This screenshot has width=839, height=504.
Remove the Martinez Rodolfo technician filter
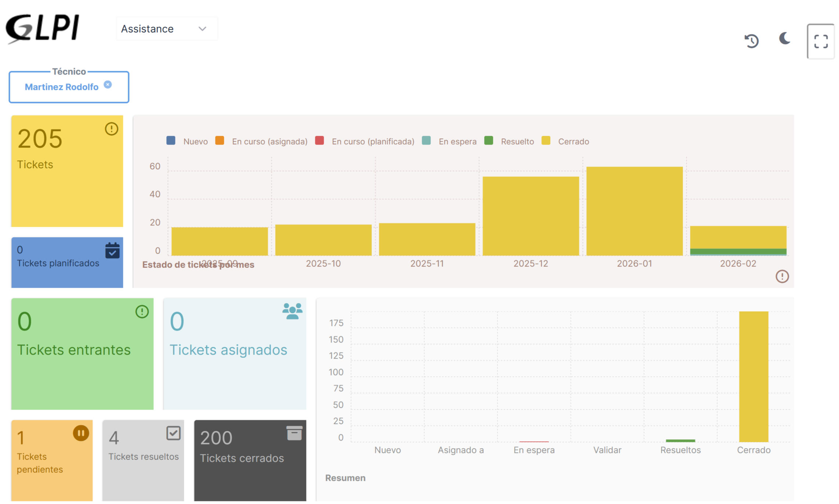tap(108, 84)
